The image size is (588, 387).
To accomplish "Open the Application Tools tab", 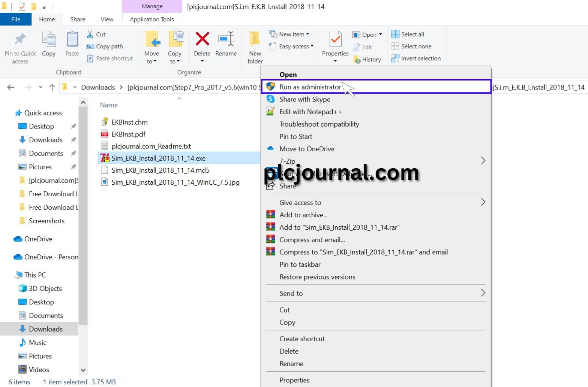I will 152,19.
